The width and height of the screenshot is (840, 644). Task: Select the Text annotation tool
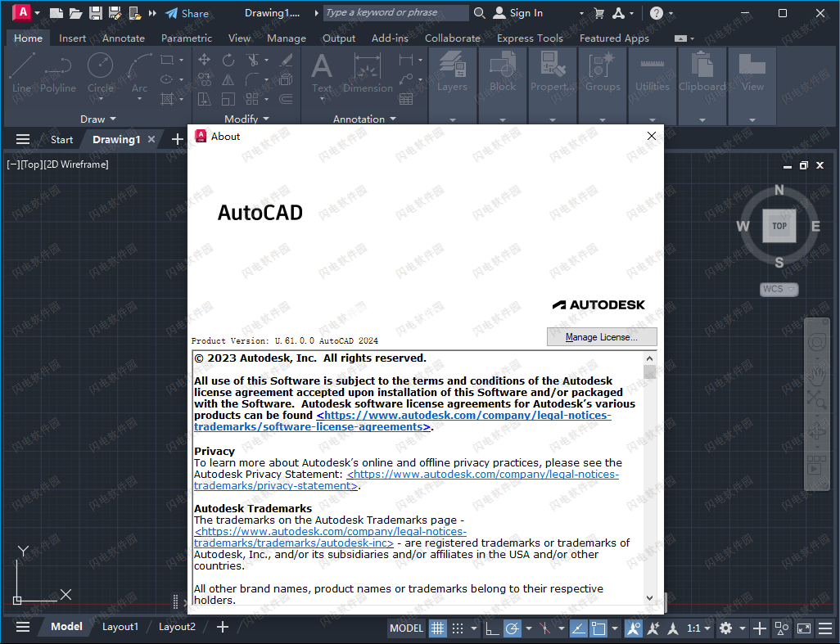click(x=322, y=72)
